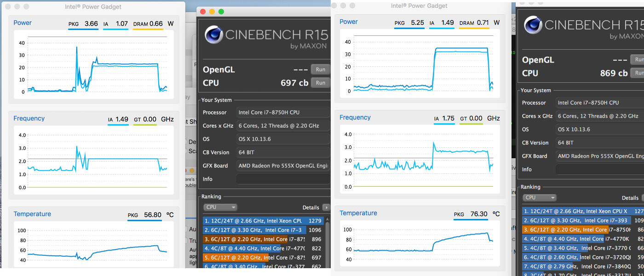Click 'OS X 10.13.6' value in left Cinebench
The image size is (644, 276).
pyautogui.click(x=283, y=139)
